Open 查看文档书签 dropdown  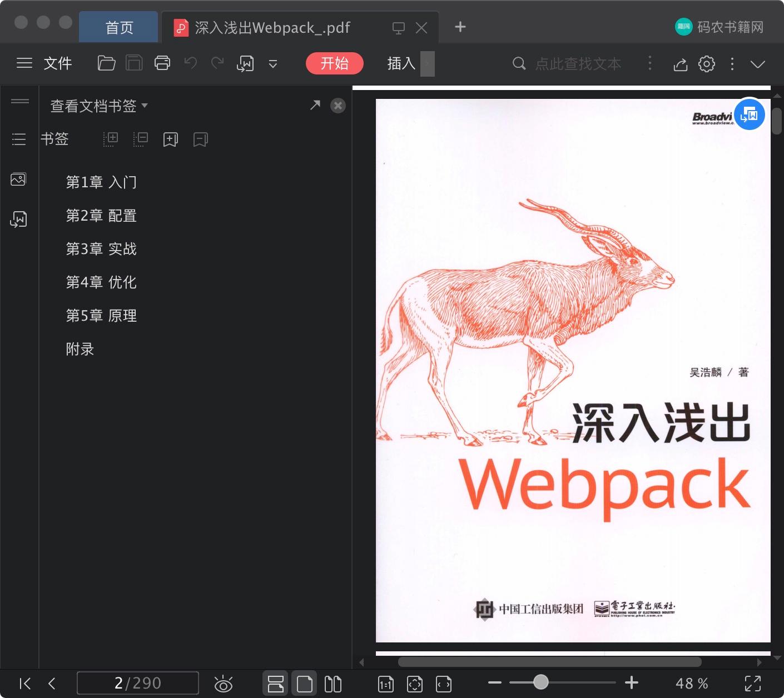point(99,106)
